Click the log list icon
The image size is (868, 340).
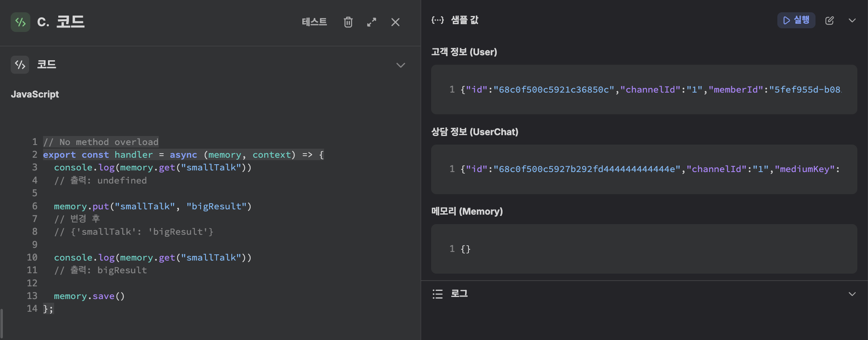(x=437, y=294)
